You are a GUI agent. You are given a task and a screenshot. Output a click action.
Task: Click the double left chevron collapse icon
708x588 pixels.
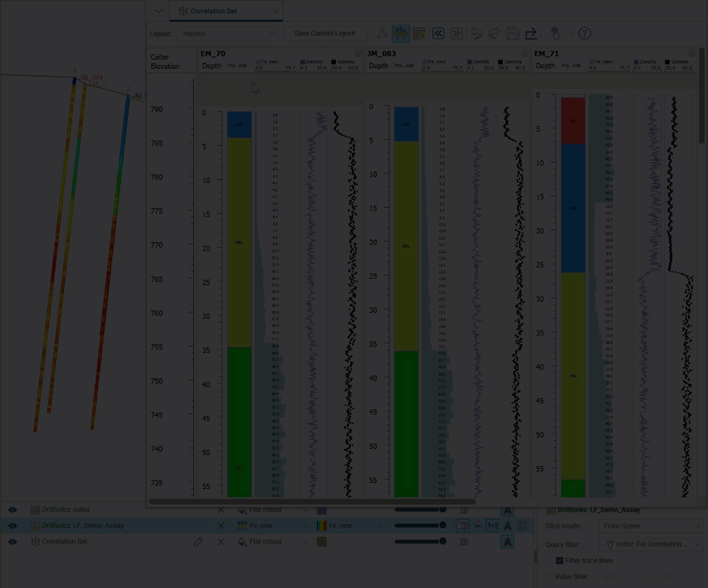tap(438, 34)
